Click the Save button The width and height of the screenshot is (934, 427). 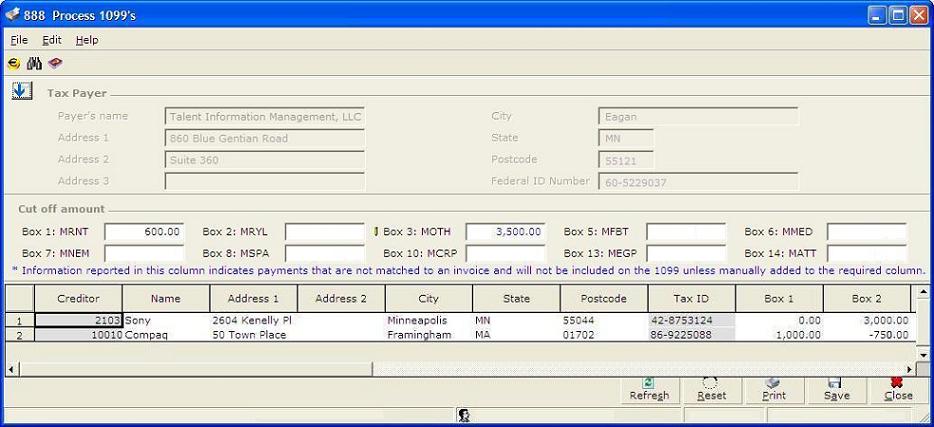coord(836,391)
